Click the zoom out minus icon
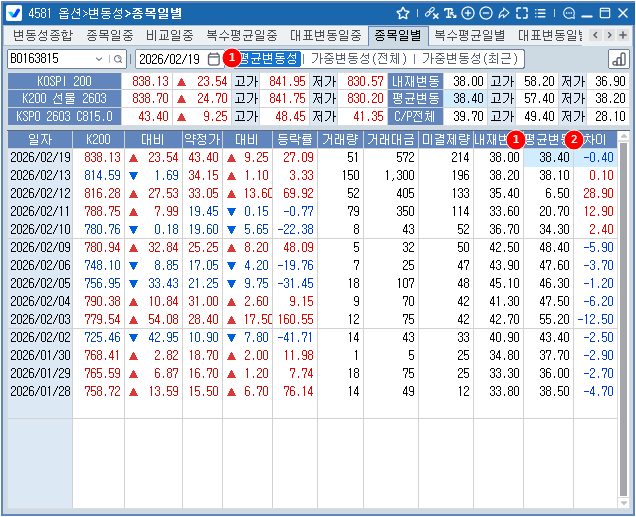636x517 pixels. [x=486, y=13]
